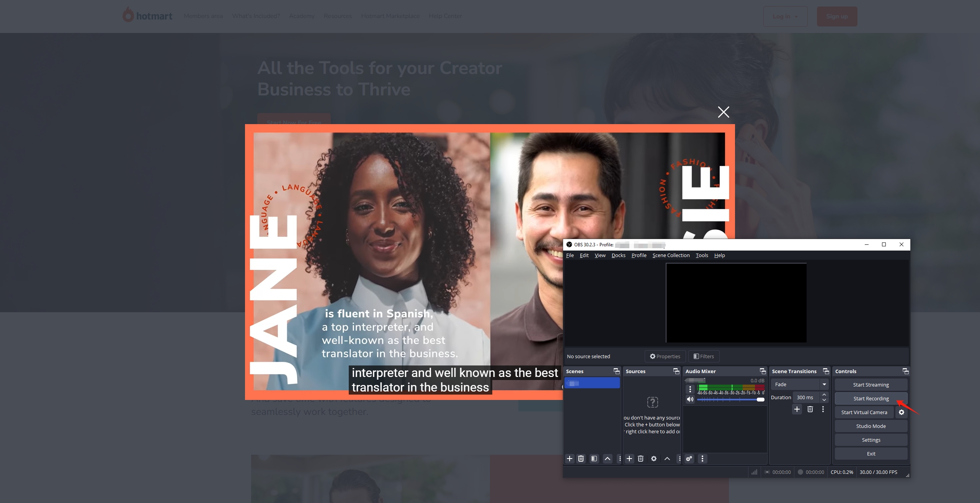Screen dimensions: 980x503
Task: Expand the Scene Transitions options panel
Action: coord(825,371)
